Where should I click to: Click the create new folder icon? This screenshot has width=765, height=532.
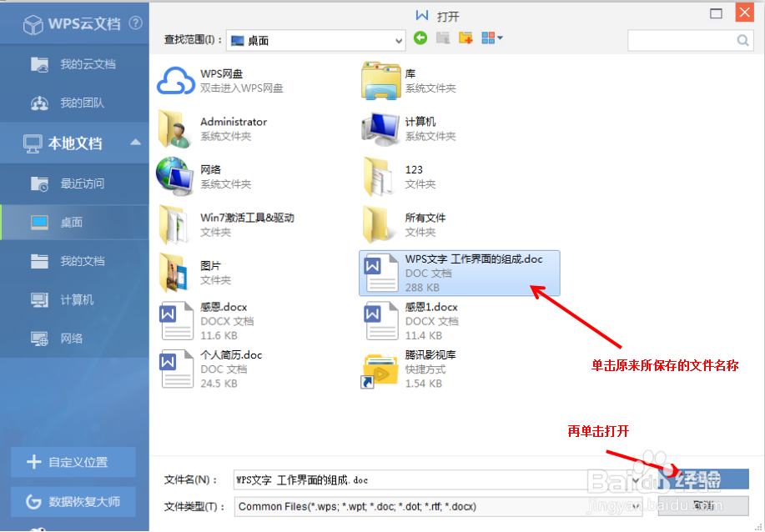tap(466, 38)
